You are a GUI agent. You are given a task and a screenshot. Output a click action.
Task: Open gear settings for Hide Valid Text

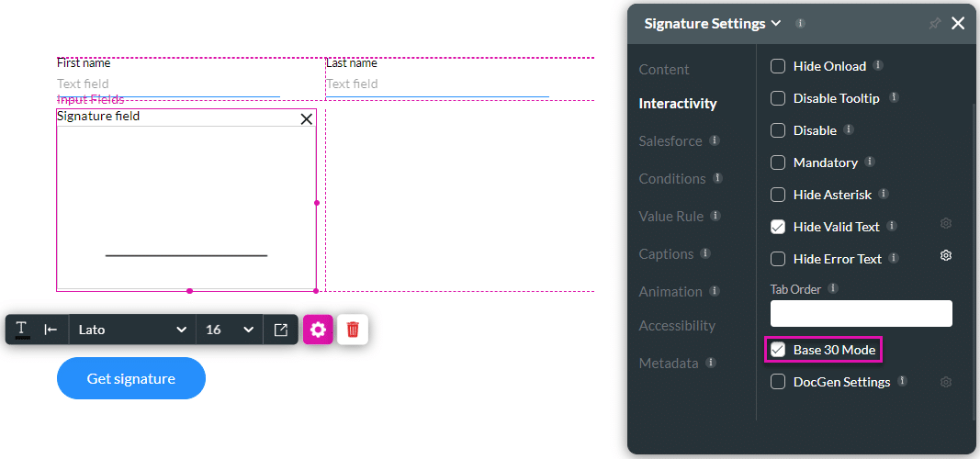point(946,223)
